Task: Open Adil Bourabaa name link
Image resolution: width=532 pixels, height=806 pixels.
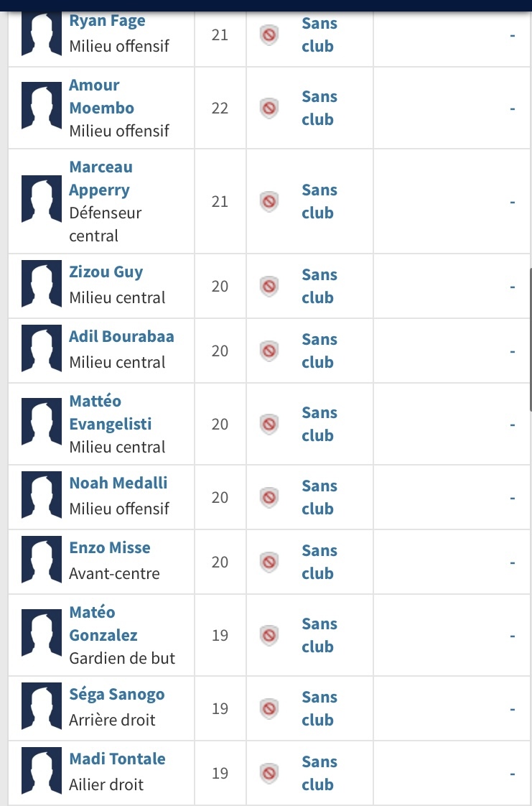Action: coord(122,336)
